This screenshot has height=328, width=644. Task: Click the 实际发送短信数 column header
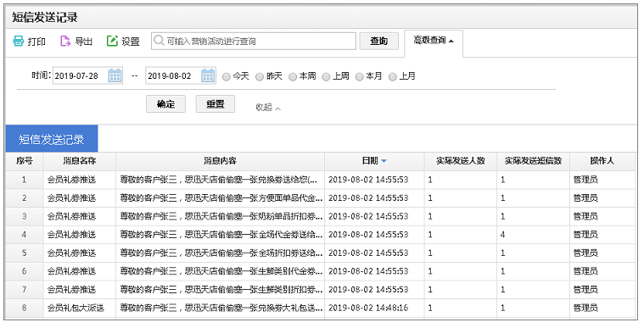pyautogui.click(x=533, y=161)
